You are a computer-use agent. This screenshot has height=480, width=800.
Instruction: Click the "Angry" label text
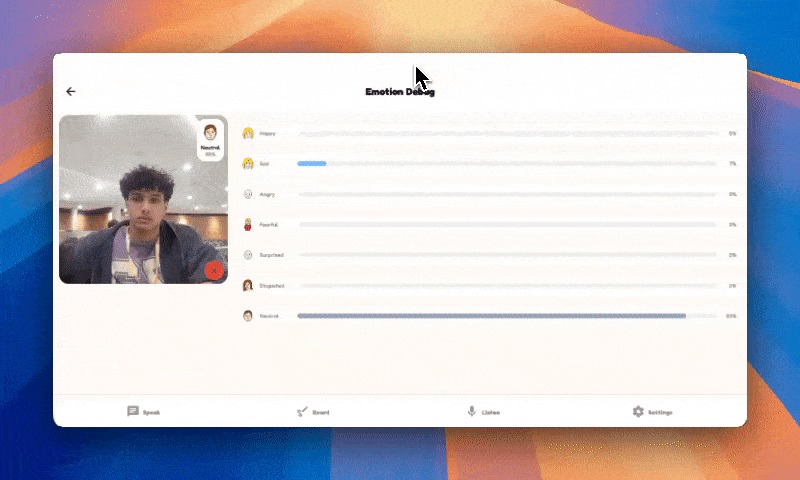click(x=267, y=194)
